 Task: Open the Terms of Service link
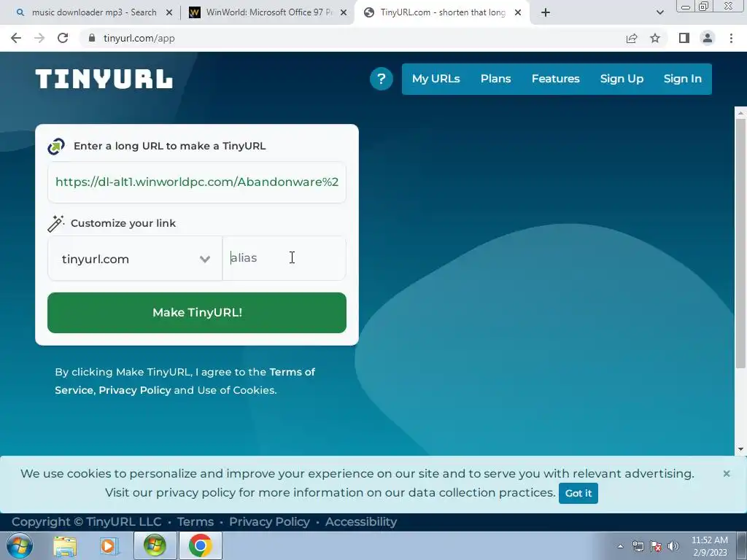click(x=185, y=381)
